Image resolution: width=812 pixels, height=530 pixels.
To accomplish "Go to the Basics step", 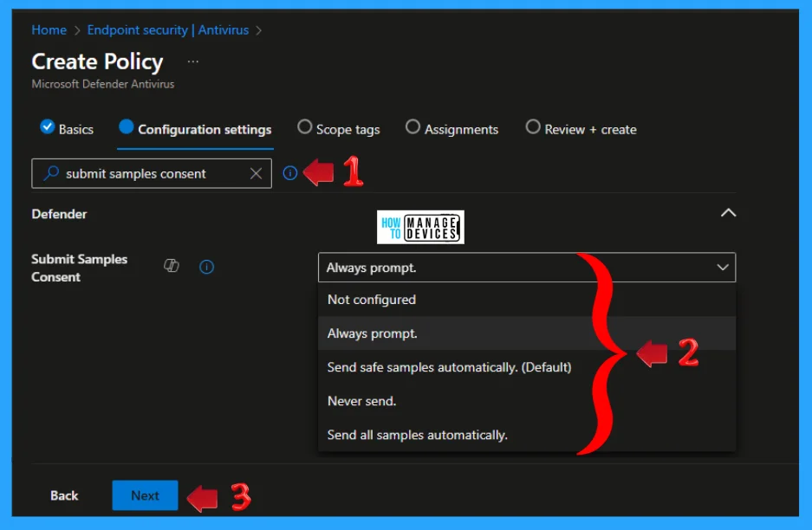I will (67, 128).
